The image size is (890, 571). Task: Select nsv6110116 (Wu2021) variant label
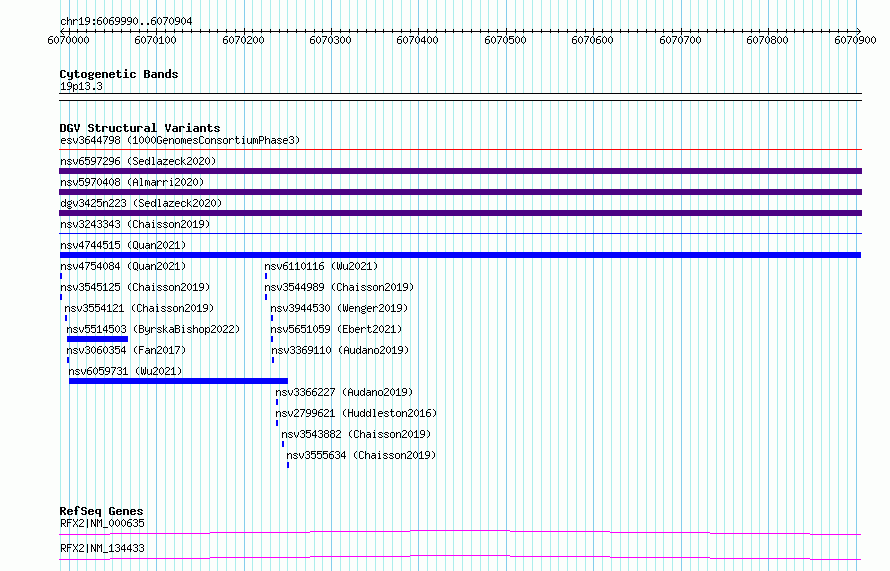321,266
